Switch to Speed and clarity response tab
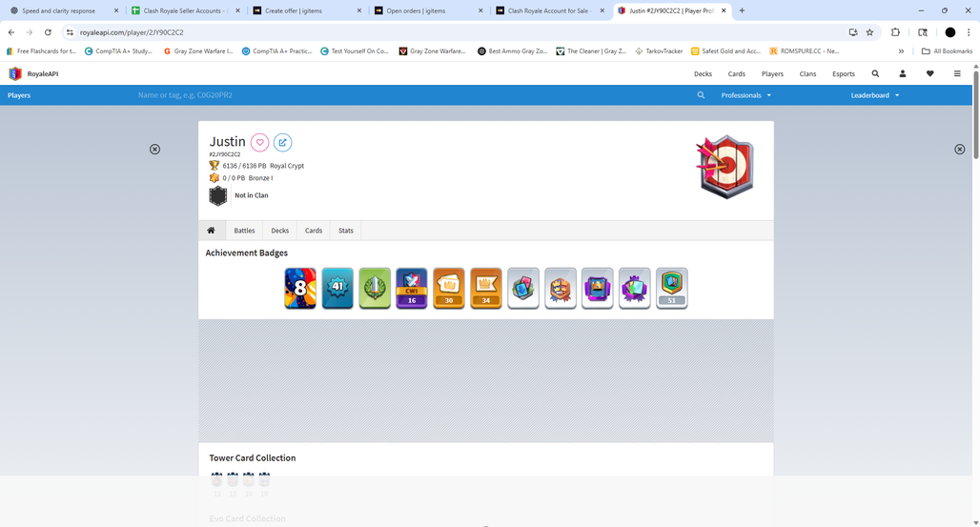Viewport: 980px width, 527px height. [x=63, y=10]
